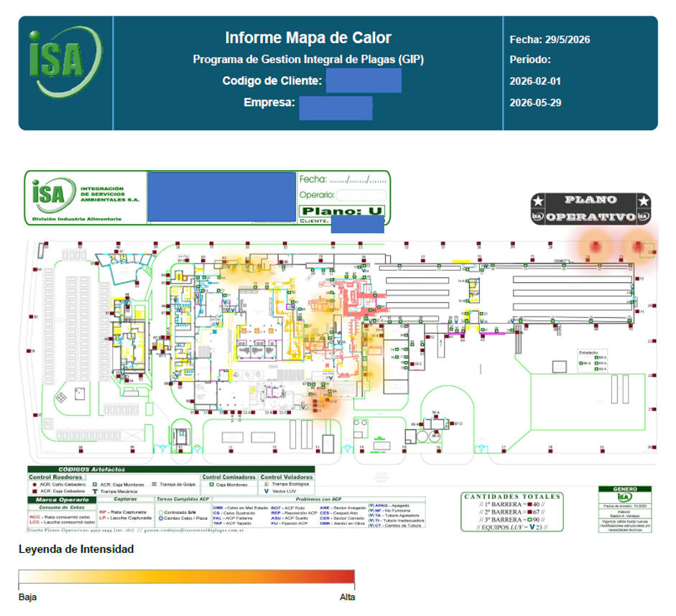Click the email link in the Diseño Planos line
Screen dimensions: 676x616
[x=193, y=531]
